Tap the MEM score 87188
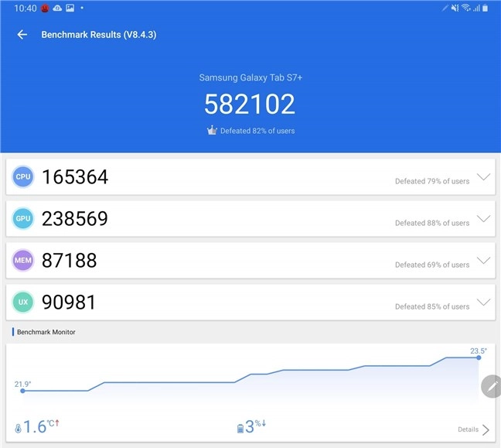The height and width of the screenshot is (448, 501). point(70,260)
